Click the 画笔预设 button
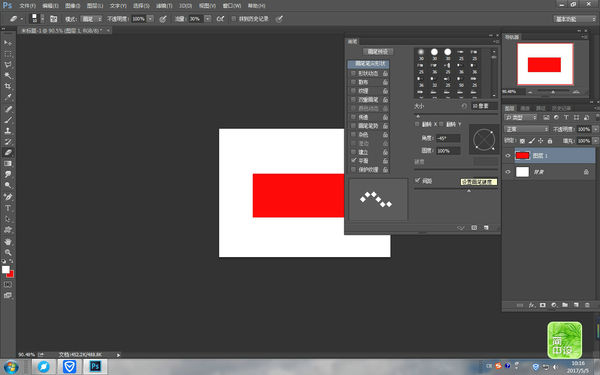 click(x=378, y=52)
